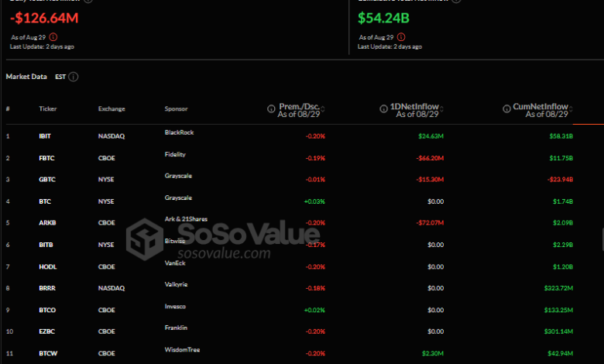Click the Franklin sponsor name
Screen dimensions: 604x364
[176, 328]
